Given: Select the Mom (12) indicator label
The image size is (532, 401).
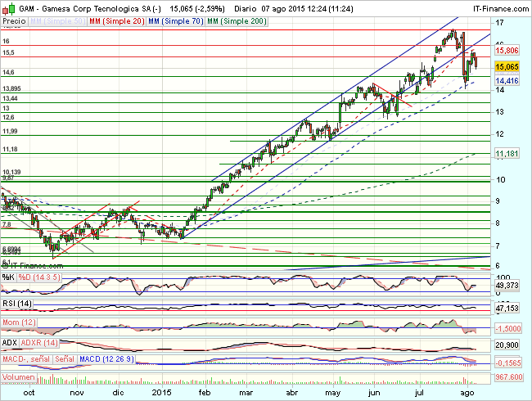Looking at the screenshot, I should click(x=19, y=322).
